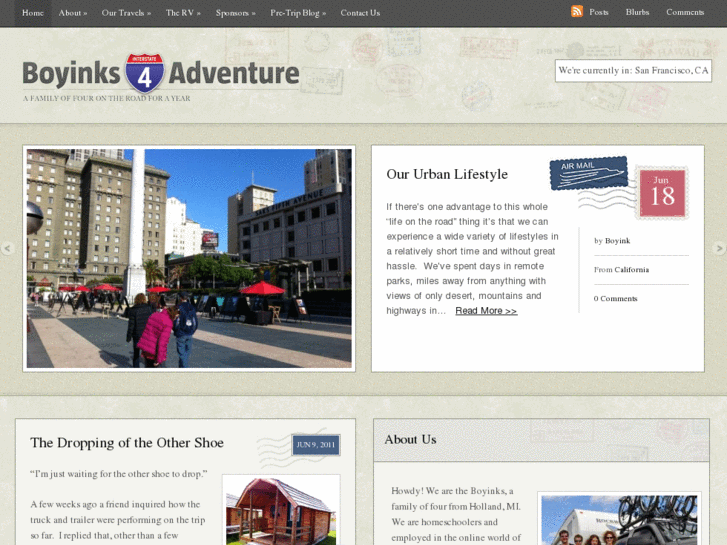Expand the About menu

pos(72,13)
